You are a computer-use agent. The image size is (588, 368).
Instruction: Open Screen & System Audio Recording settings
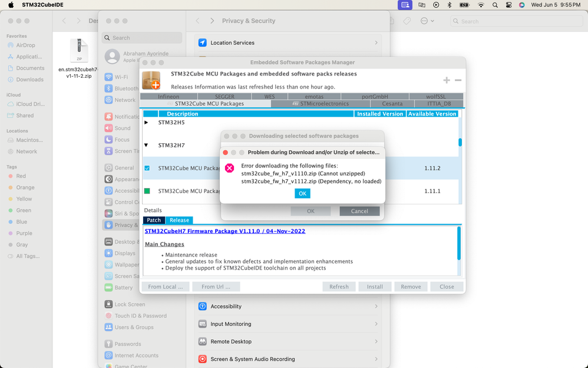288,359
